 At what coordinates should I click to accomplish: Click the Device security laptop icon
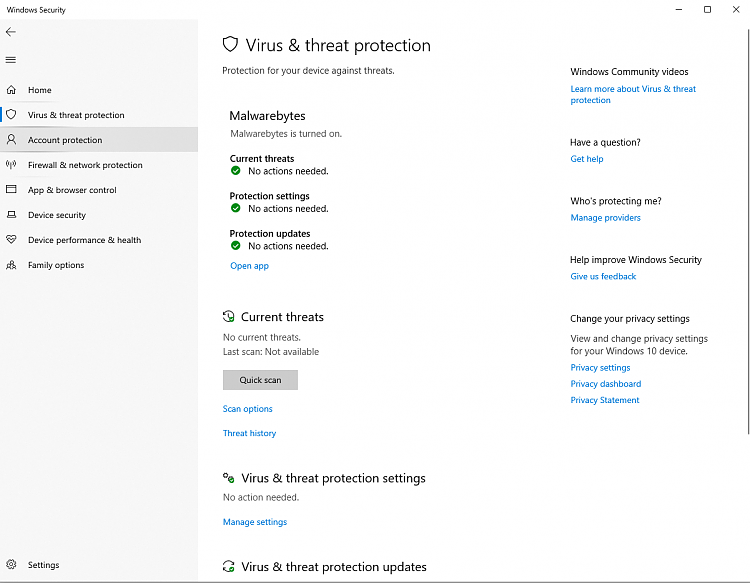point(11,215)
